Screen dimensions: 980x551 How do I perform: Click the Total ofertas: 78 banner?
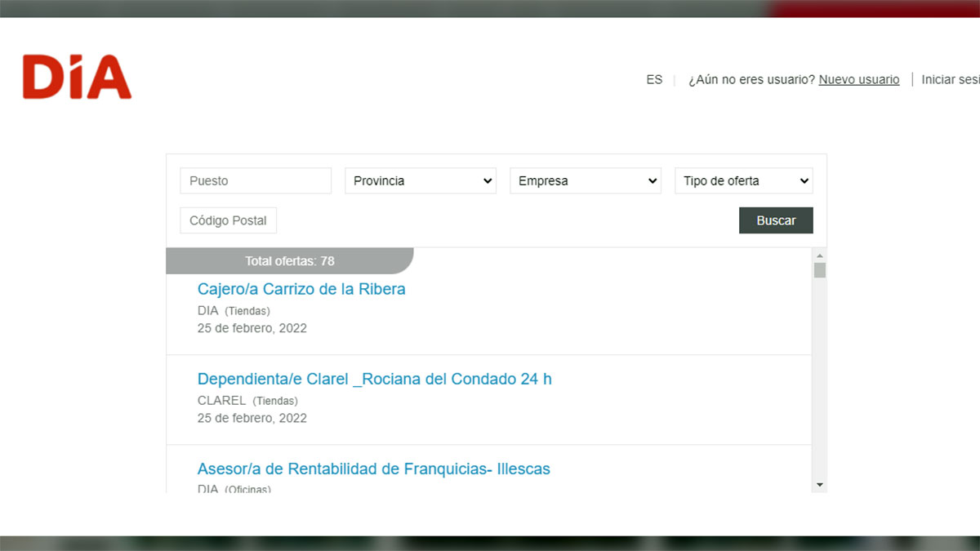(x=289, y=260)
